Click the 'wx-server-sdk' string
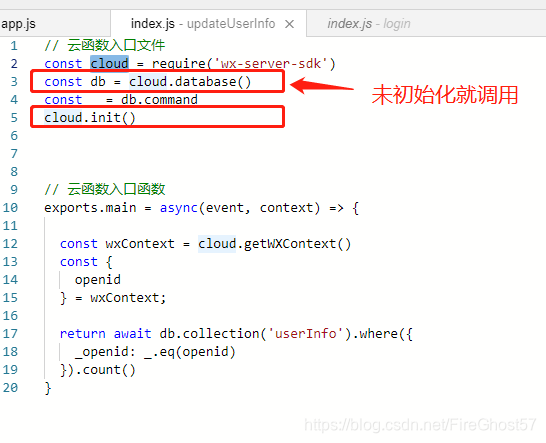This screenshot has height=443, width=546. (x=271, y=64)
